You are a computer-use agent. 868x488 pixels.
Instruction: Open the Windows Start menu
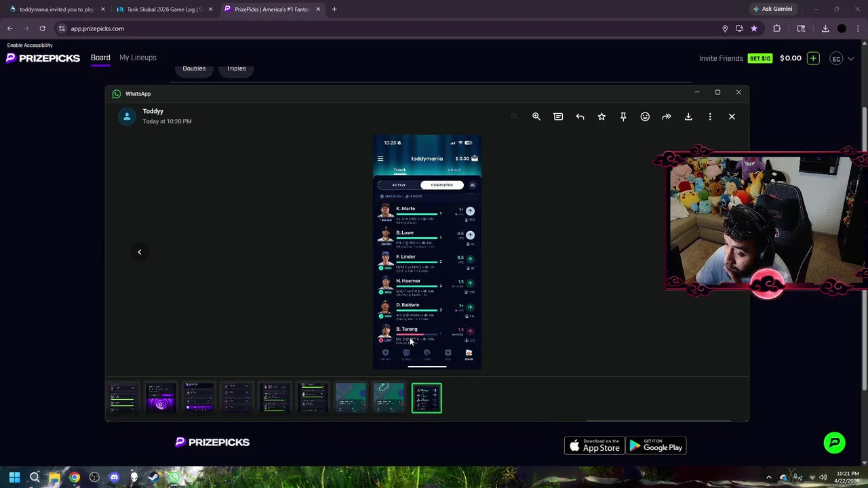[14, 477]
